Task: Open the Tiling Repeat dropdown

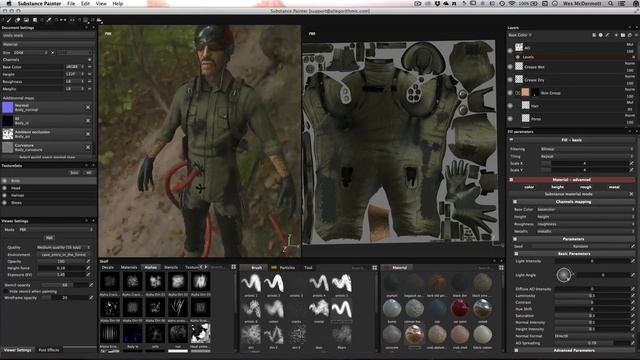Action: coord(586,156)
